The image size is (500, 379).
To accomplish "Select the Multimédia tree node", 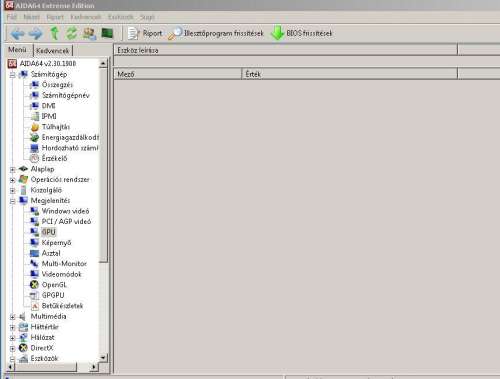I will click(x=48, y=316).
